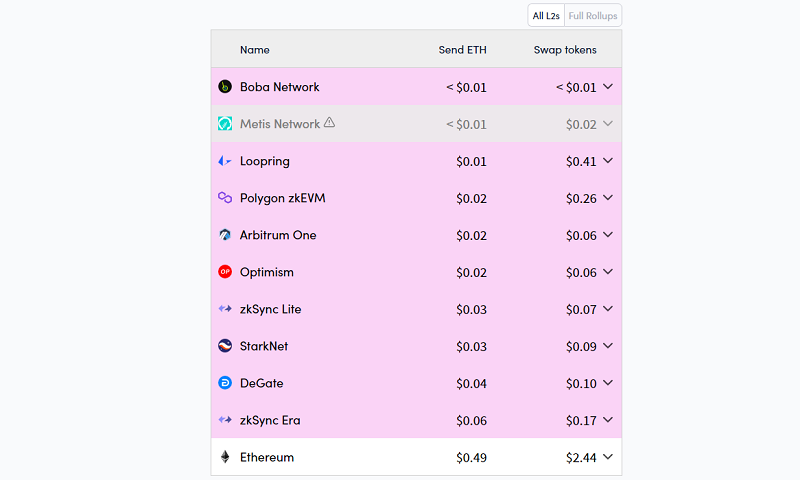Expand the zkSync Era row chevron
The height and width of the screenshot is (480, 800).
[x=608, y=420]
